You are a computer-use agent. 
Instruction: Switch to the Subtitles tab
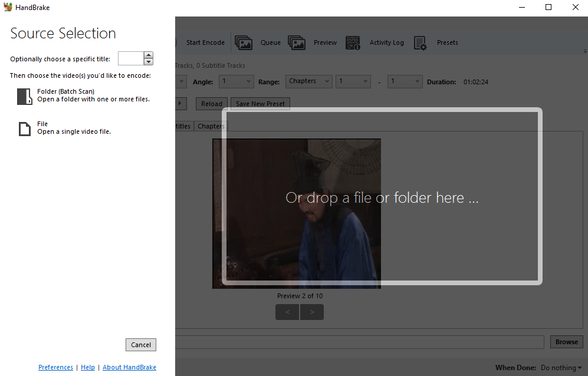pyautogui.click(x=184, y=126)
